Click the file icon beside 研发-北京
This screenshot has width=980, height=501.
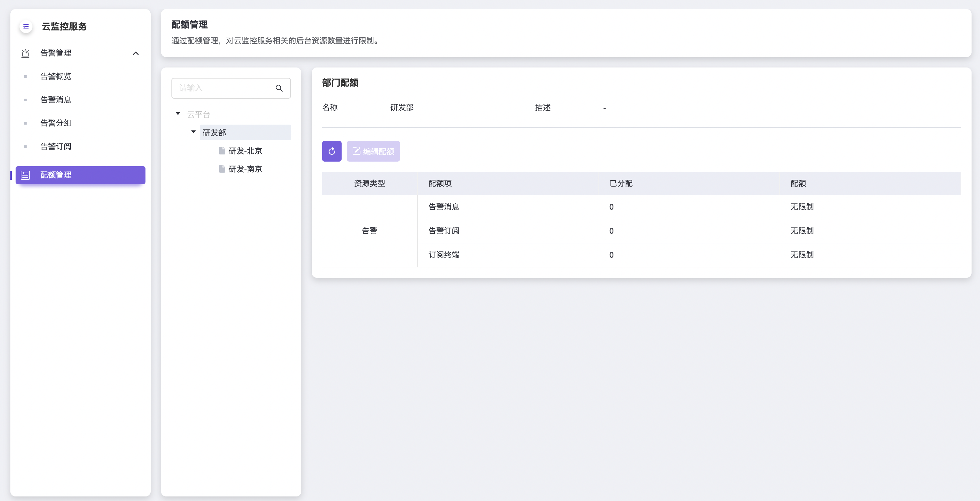point(222,151)
